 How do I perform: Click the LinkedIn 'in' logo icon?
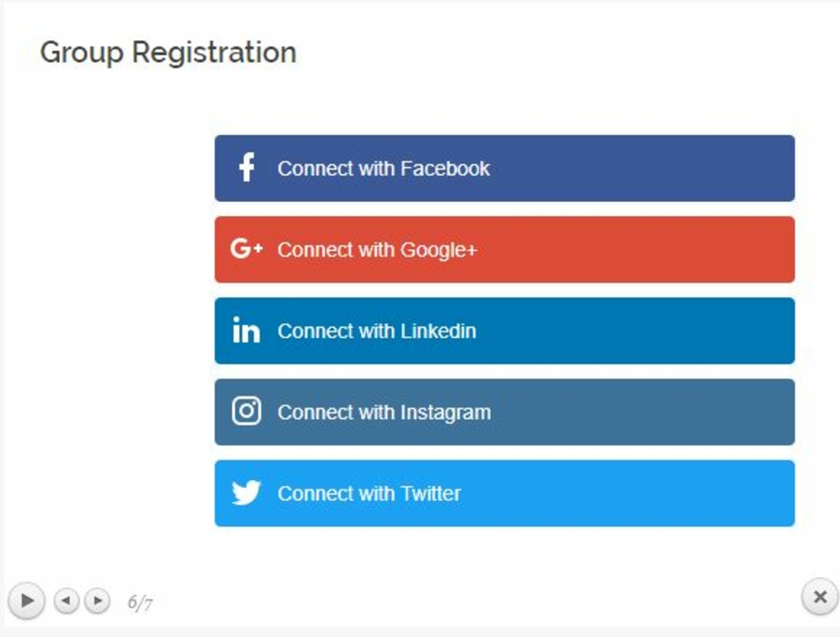point(246,331)
